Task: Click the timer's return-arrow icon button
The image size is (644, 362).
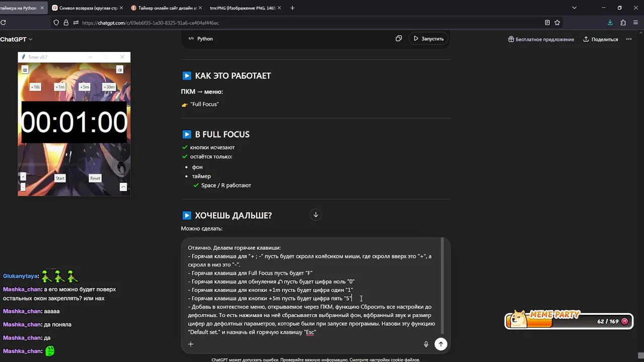Action: [123, 187]
